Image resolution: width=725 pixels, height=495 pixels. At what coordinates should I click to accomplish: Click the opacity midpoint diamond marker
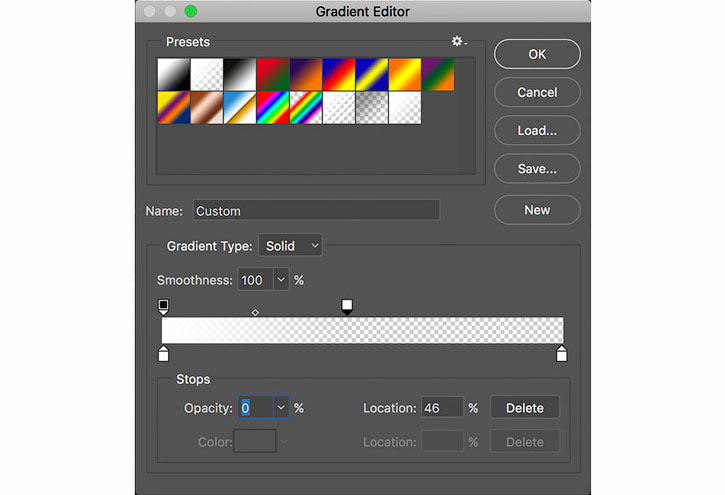255,313
